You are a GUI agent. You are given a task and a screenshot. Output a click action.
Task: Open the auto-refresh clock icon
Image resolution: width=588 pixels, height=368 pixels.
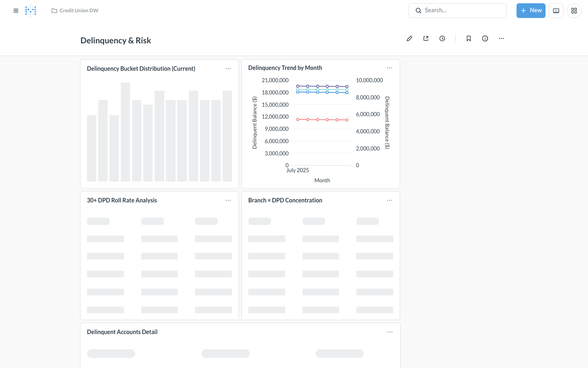pos(442,38)
